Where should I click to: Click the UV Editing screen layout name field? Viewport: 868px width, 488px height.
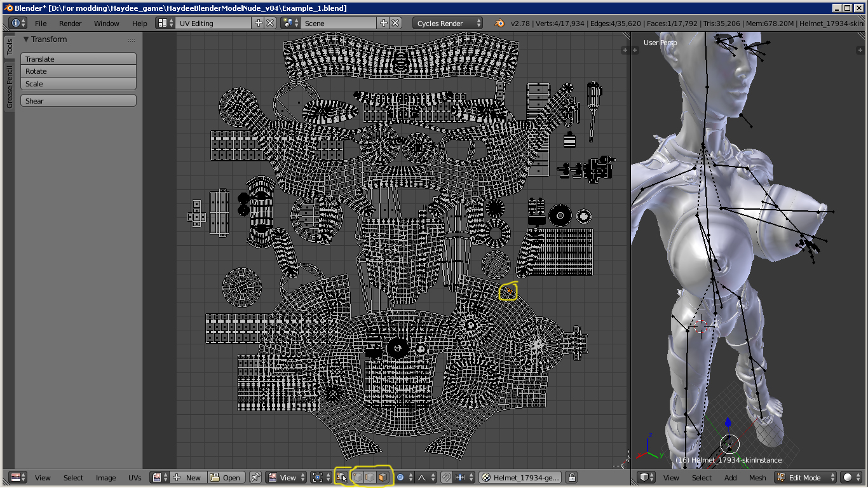pyautogui.click(x=214, y=23)
